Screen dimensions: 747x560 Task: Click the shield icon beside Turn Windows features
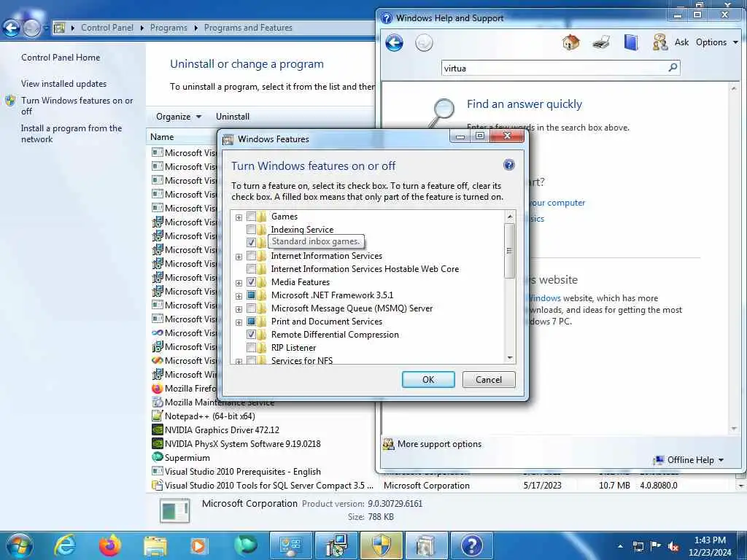[10, 101]
